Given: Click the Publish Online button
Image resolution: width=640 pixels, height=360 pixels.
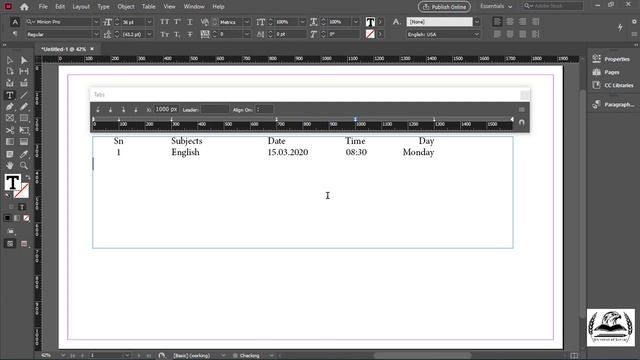Looking at the screenshot, I should click(444, 7).
